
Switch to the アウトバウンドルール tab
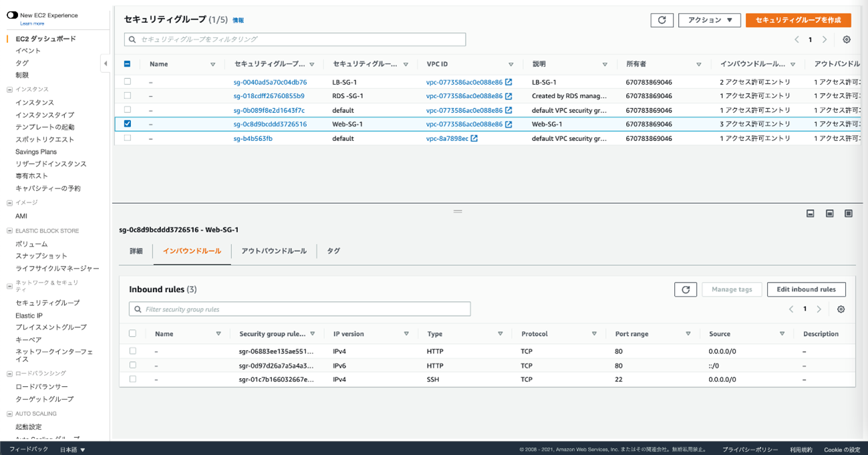click(x=274, y=251)
